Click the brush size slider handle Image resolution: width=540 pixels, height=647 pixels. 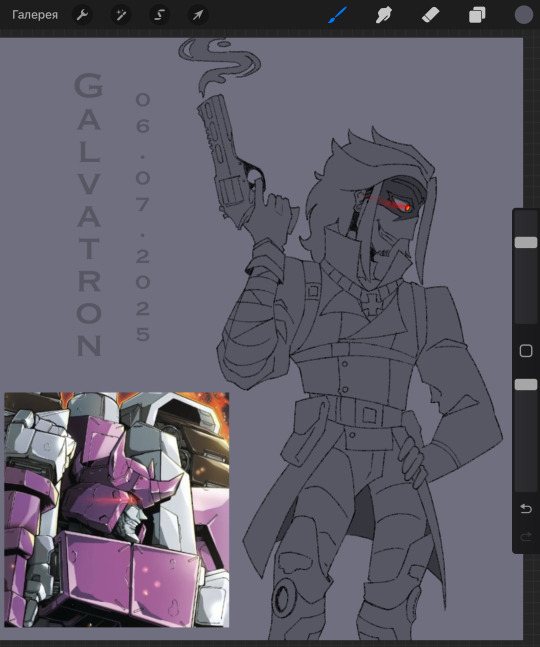pos(526,242)
